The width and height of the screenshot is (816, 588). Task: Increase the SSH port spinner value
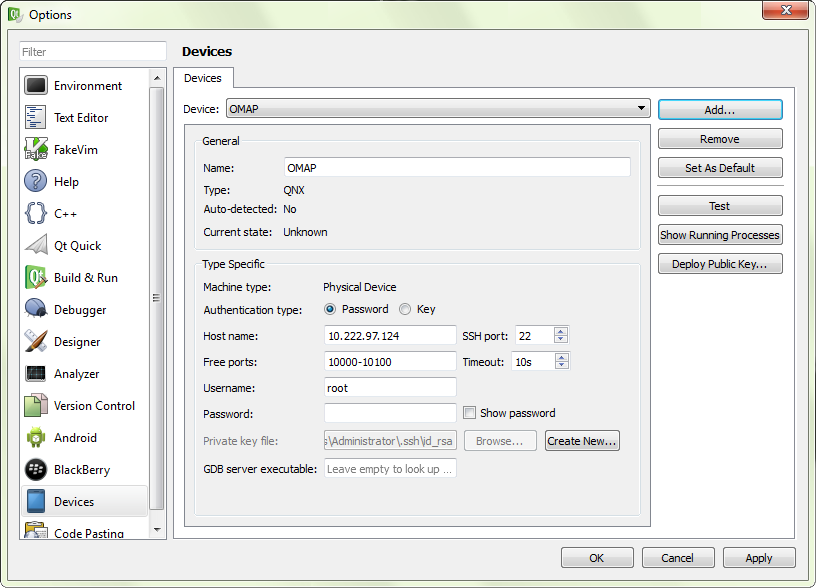point(561,332)
